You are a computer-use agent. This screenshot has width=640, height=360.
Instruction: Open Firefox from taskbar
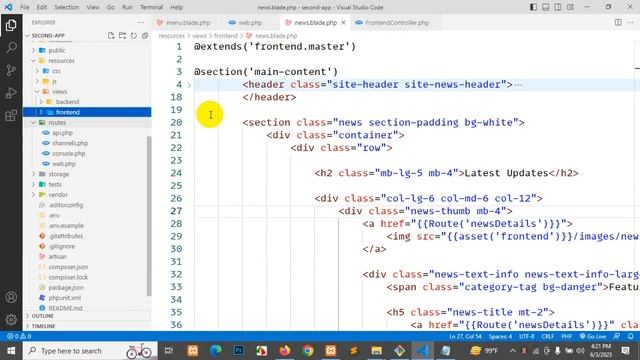[285, 351]
